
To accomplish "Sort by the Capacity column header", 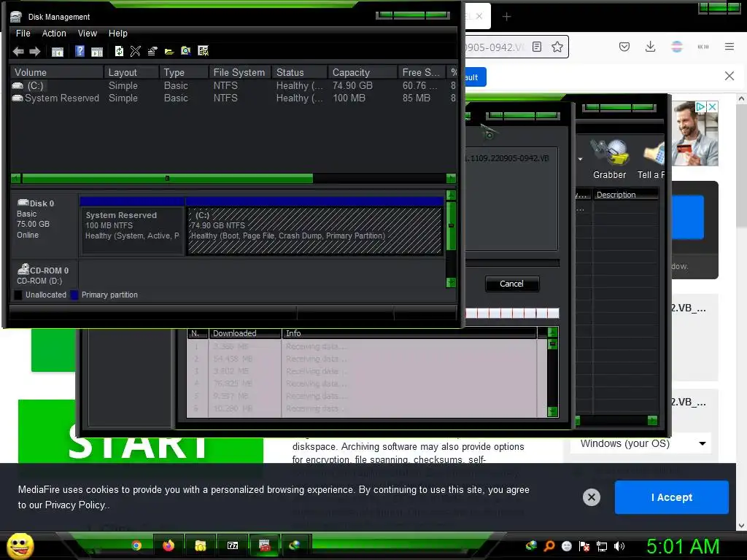I will (363, 72).
